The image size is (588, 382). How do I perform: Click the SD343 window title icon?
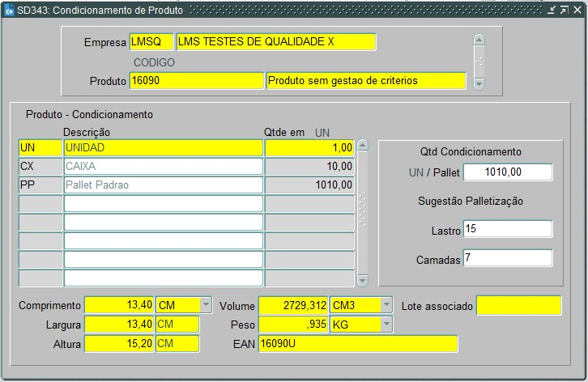(x=9, y=11)
